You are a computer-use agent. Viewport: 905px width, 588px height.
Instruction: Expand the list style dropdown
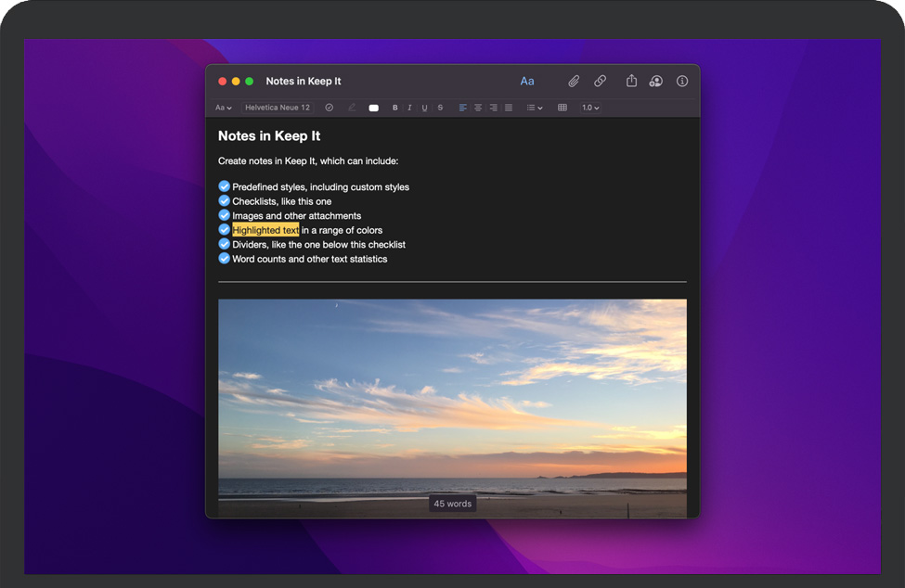coord(535,108)
